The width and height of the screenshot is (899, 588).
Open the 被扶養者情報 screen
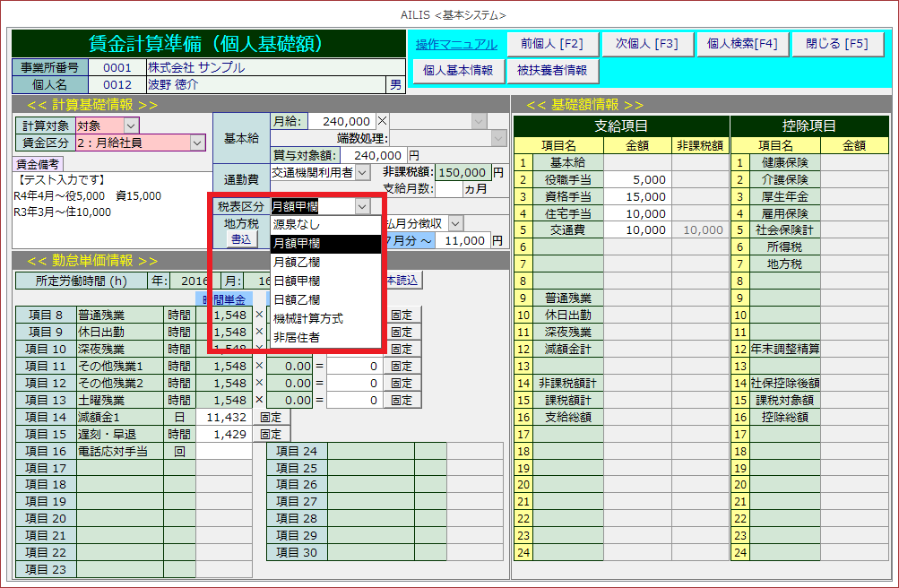(x=552, y=70)
